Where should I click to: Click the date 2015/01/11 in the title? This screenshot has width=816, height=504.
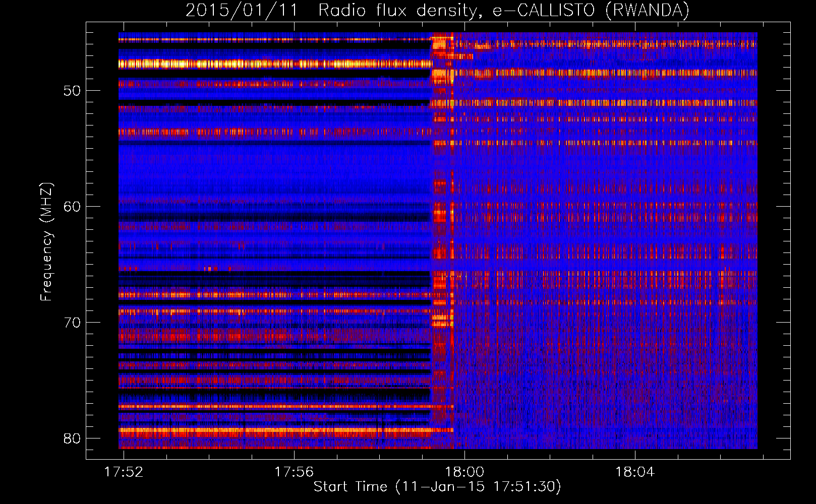(x=242, y=11)
